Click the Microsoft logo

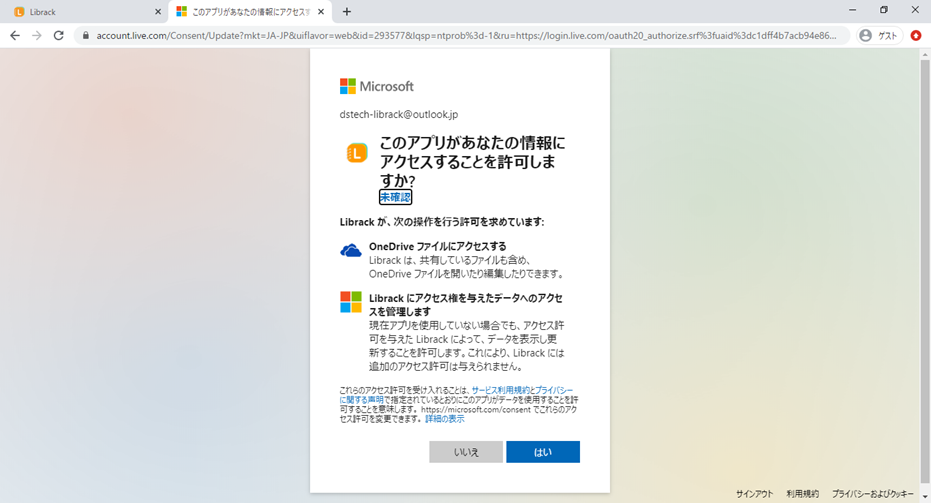tap(376, 86)
